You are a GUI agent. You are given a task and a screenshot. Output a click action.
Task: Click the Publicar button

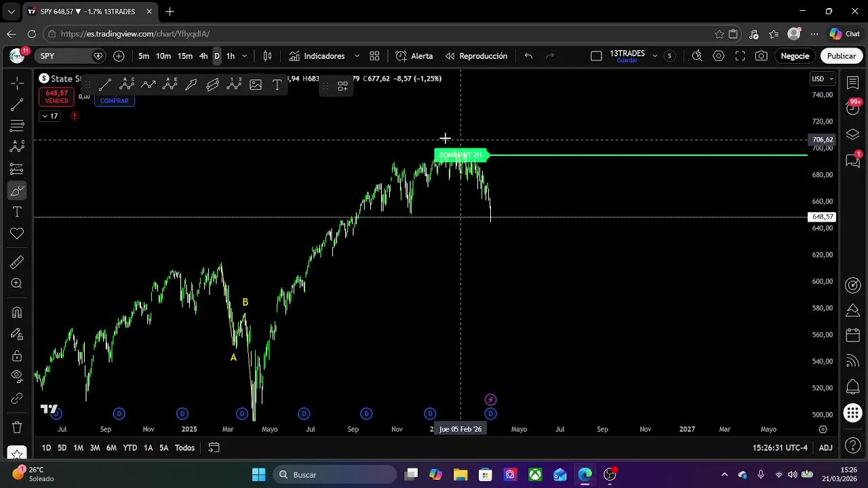pos(842,56)
